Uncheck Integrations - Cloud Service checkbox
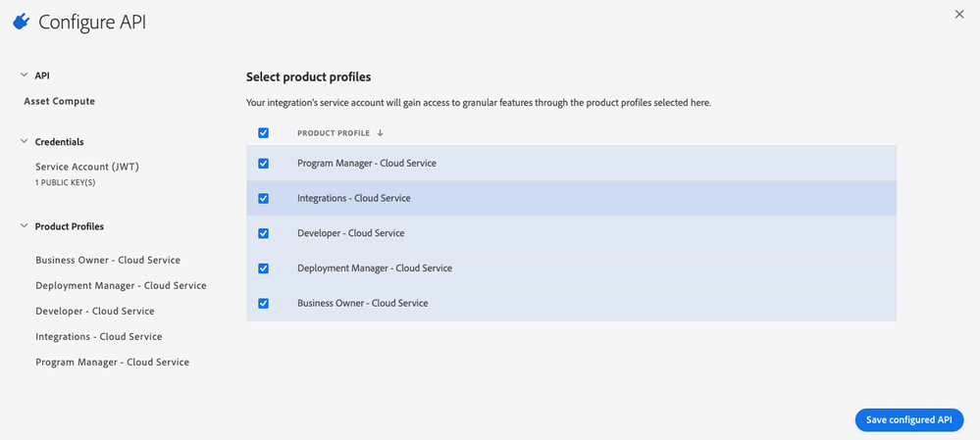Image resolution: width=980 pixels, height=440 pixels. click(263, 198)
